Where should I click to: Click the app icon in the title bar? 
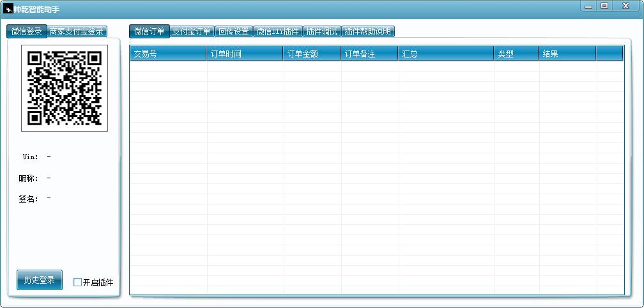9,8
